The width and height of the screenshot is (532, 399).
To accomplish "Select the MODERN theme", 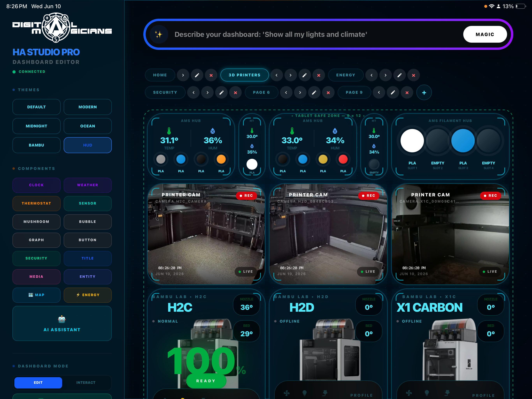I will pos(88,107).
